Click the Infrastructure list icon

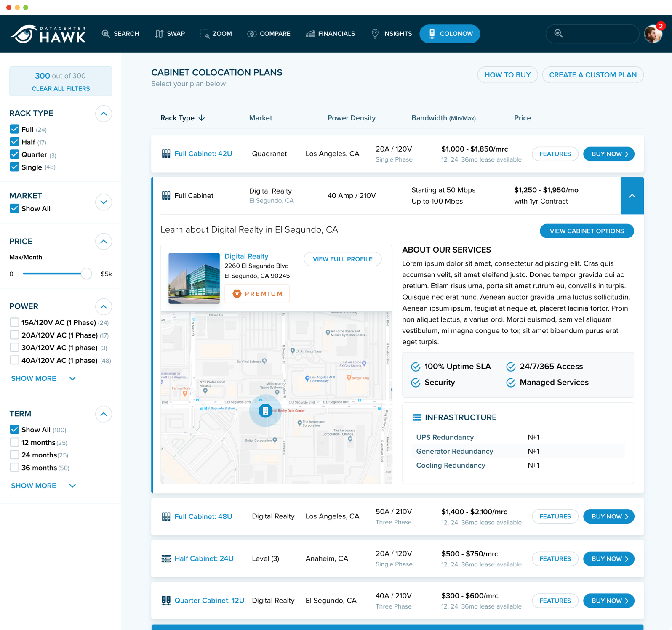[x=417, y=417]
